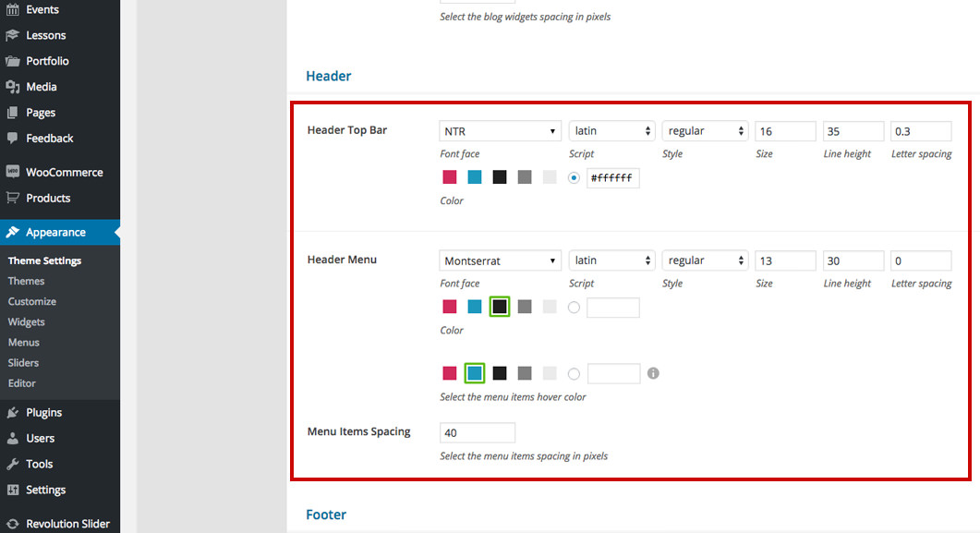Click the Products cart icon
This screenshot has height=533, width=980.
coord(13,198)
